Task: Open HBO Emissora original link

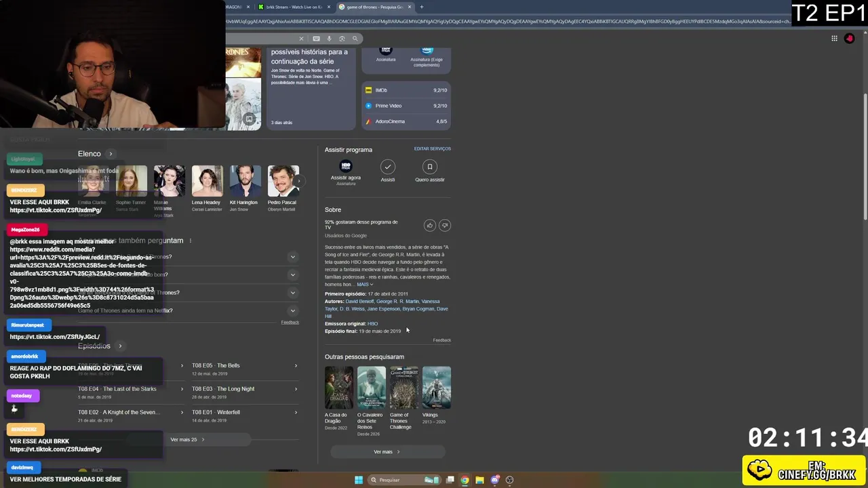Action: click(372, 324)
